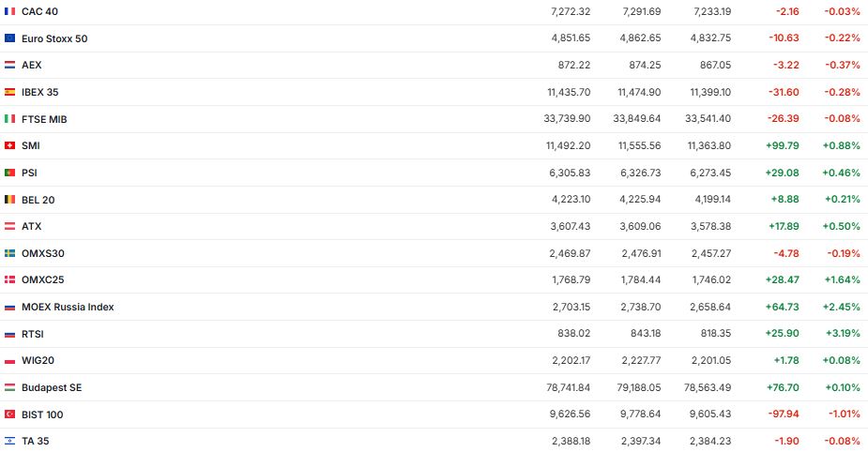
Task: Click the Netherlands flag icon beside AEX
Action: (x=9, y=66)
